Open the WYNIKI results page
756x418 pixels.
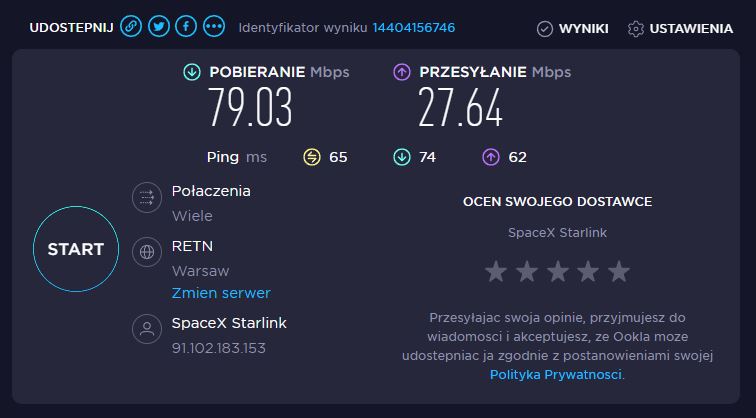point(573,28)
